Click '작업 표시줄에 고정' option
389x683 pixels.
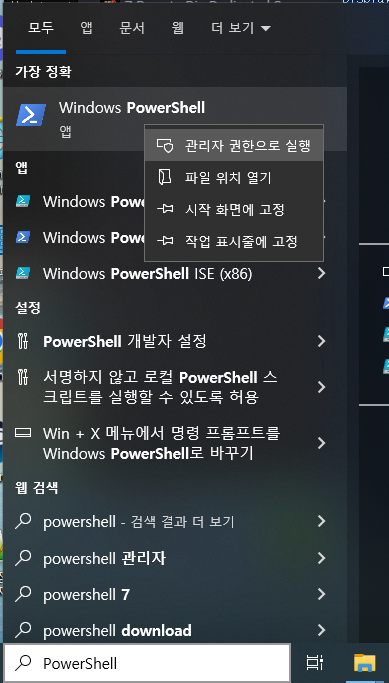click(234, 241)
